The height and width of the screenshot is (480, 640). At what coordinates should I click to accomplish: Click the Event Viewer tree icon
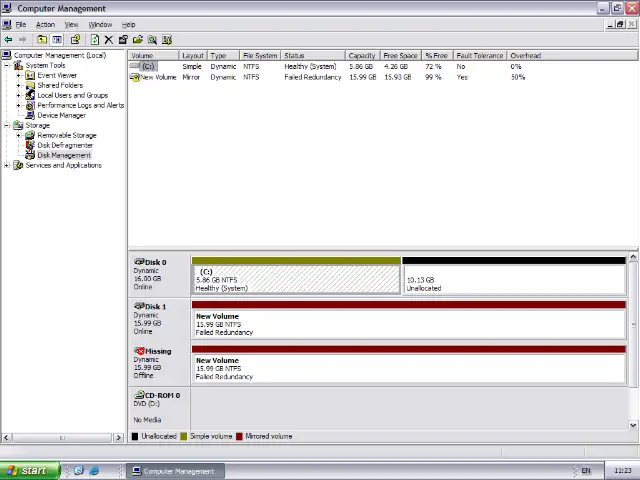pyautogui.click(x=30, y=76)
